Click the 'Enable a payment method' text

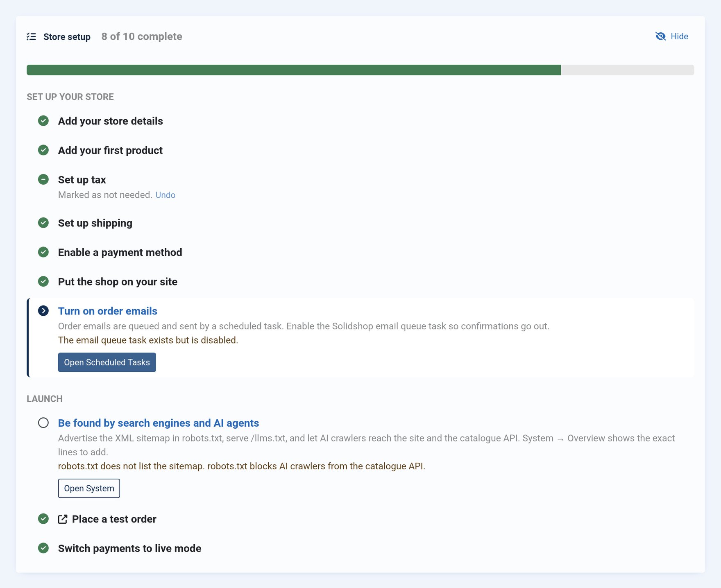click(x=120, y=253)
